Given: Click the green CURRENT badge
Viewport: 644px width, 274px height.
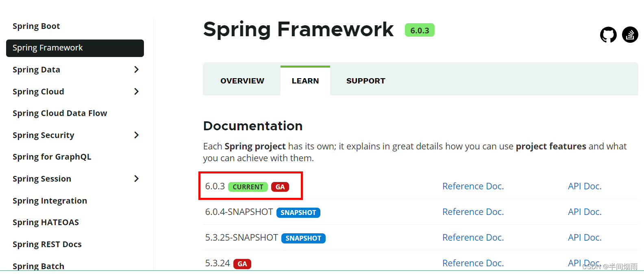Looking at the screenshot, I should pyautogui.click(x=248, y=187).
